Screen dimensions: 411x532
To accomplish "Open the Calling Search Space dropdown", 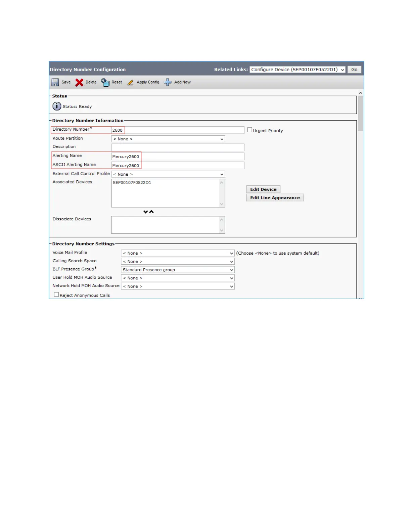I will point(178,262).
